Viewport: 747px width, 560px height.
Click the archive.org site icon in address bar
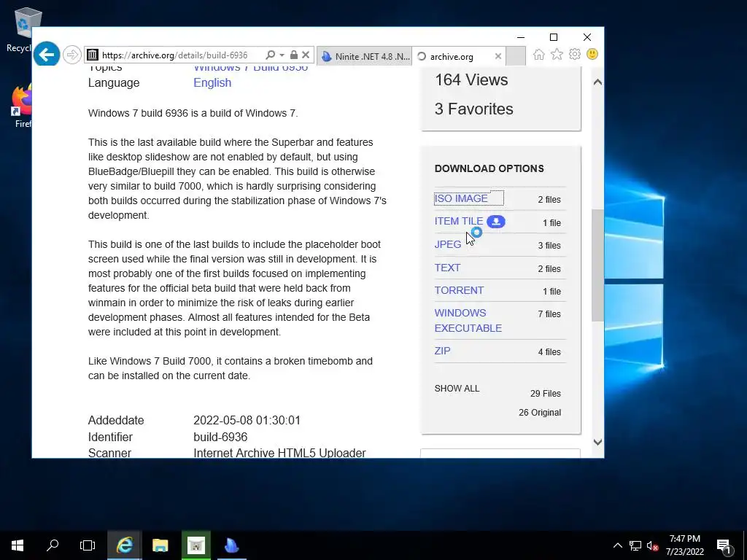(x=93, y=55)
